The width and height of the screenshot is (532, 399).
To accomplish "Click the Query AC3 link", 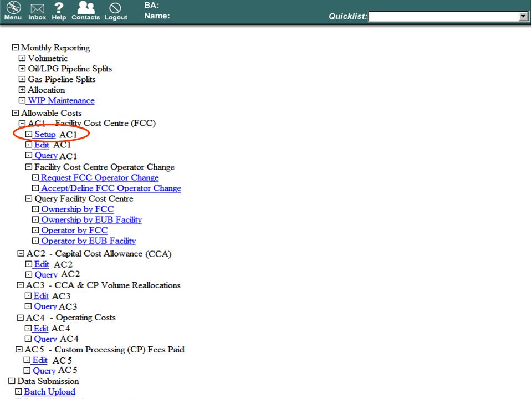I will [45, 306].
